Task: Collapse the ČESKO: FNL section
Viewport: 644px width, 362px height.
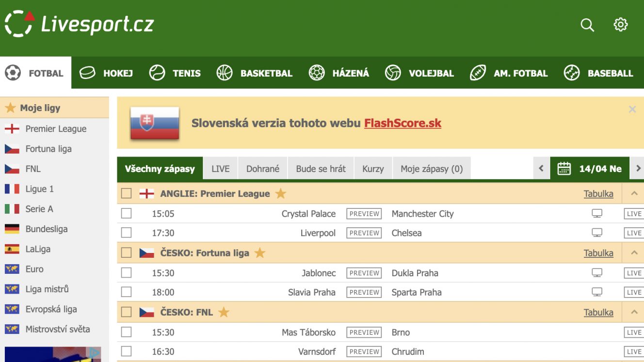Action: tap(634, 313)
